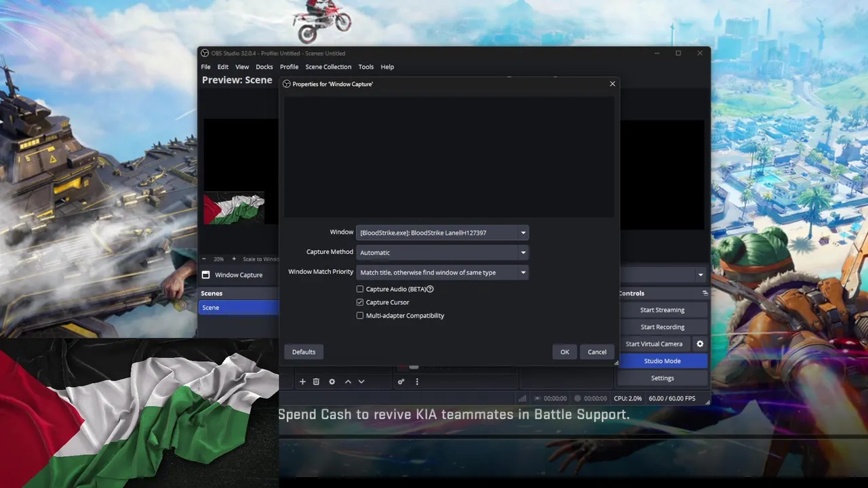The height and width of the screenshot is (488, 868).
Task: Click Start Recording
Action: (x=662, y=327)
